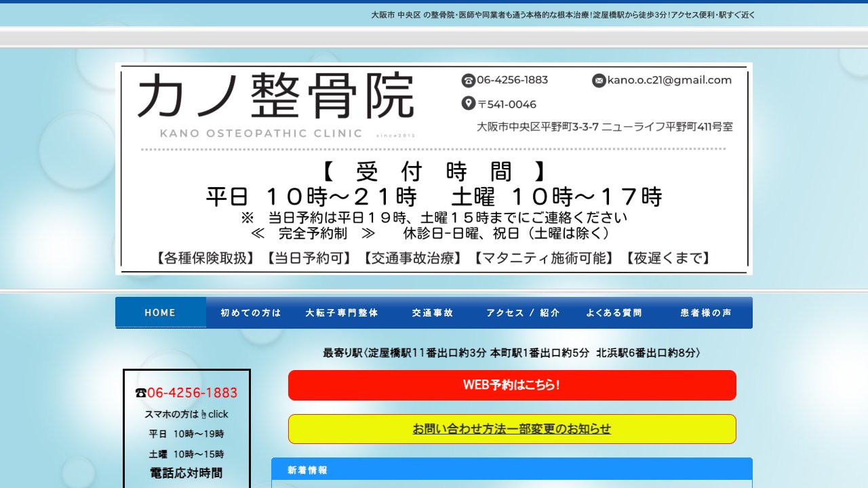Screen dimensions: 868x488
Task: Click the phone receiver icon in the header
Action: tap(469, 81)
